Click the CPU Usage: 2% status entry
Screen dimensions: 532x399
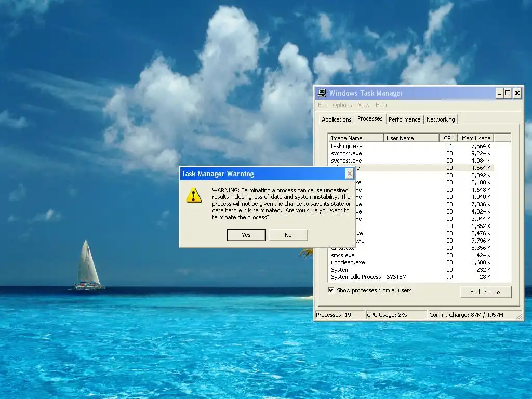396,315
